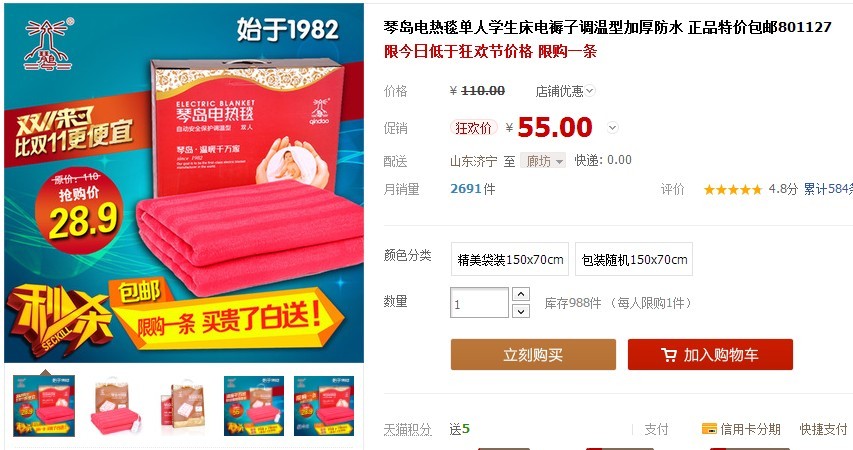Select the 精美袋装150x70cm option

coord(510,260)
